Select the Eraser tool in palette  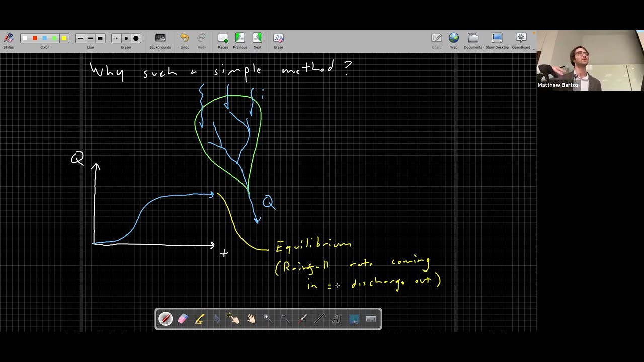183,319
